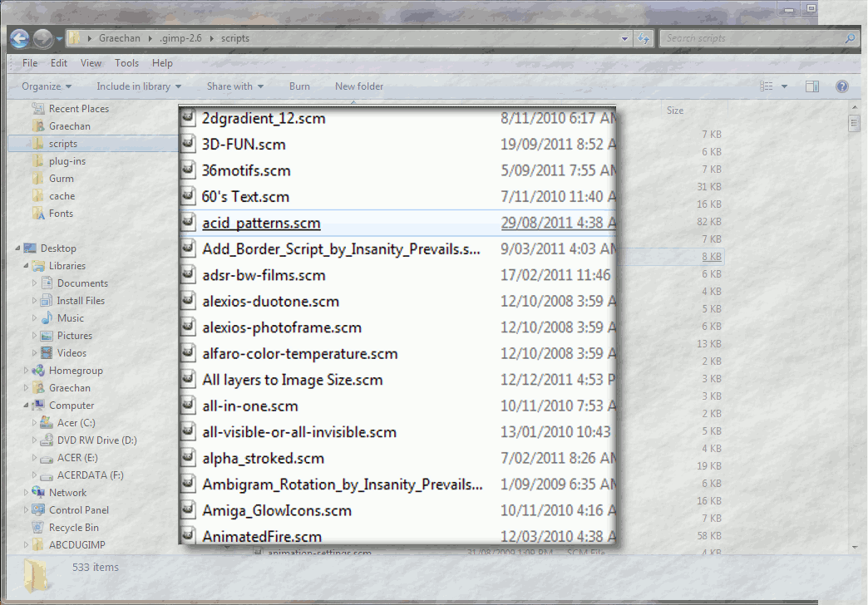The width and height of the screenshot is (868, 605).
Task: Click file icon of 3D-FUN.scm
Action: click(188, 144)
